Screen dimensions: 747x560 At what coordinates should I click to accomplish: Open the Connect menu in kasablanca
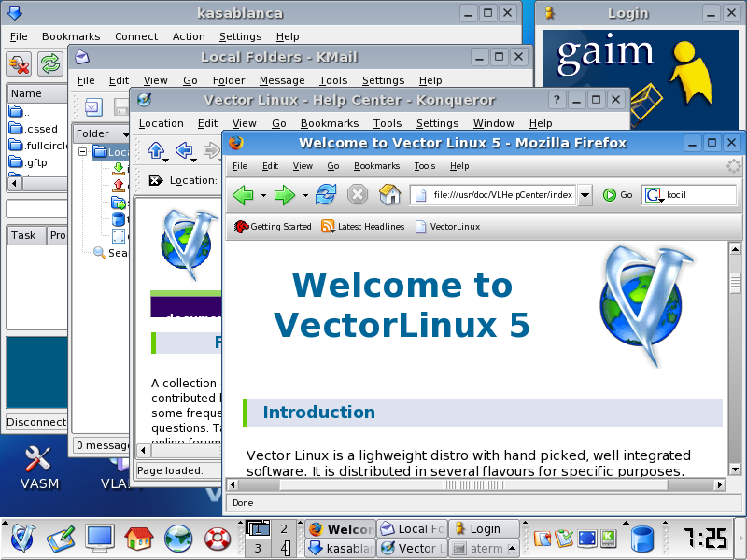[x=136, y=36]
